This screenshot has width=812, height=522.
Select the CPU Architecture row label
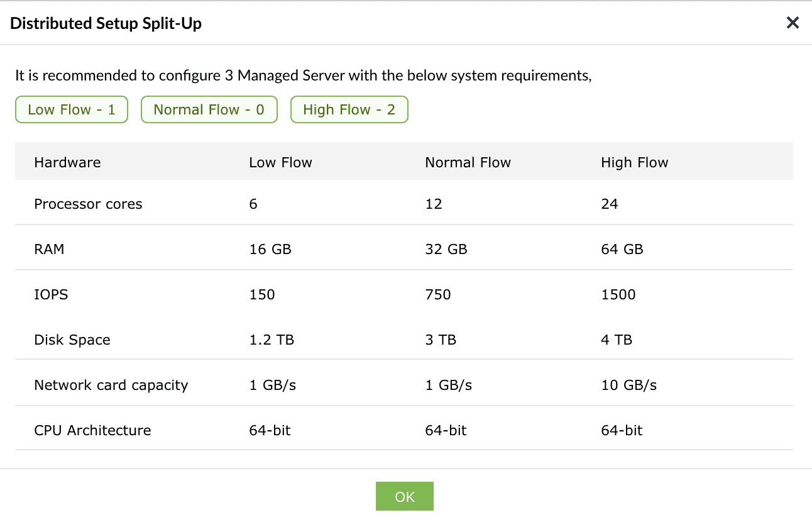92,430
